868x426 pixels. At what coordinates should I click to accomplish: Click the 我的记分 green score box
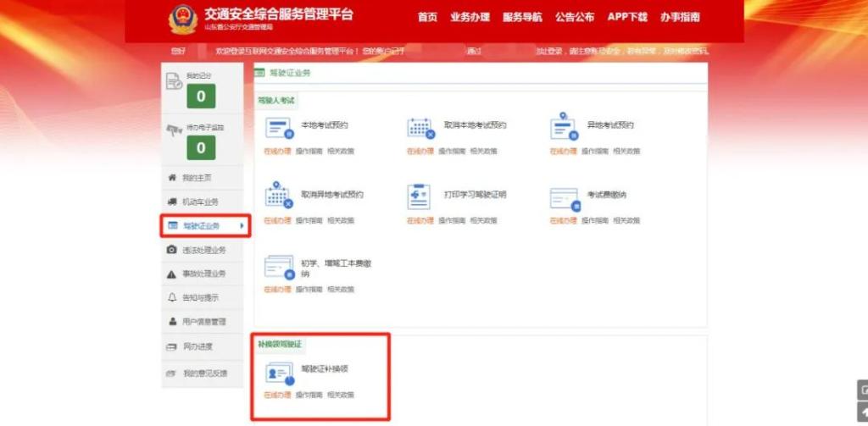(201, 97)
